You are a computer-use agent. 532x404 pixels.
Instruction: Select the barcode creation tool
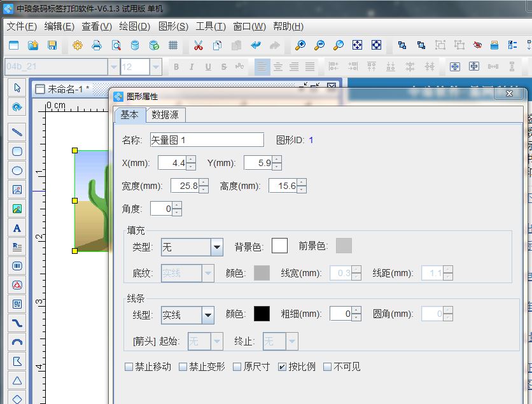(16, 267)
